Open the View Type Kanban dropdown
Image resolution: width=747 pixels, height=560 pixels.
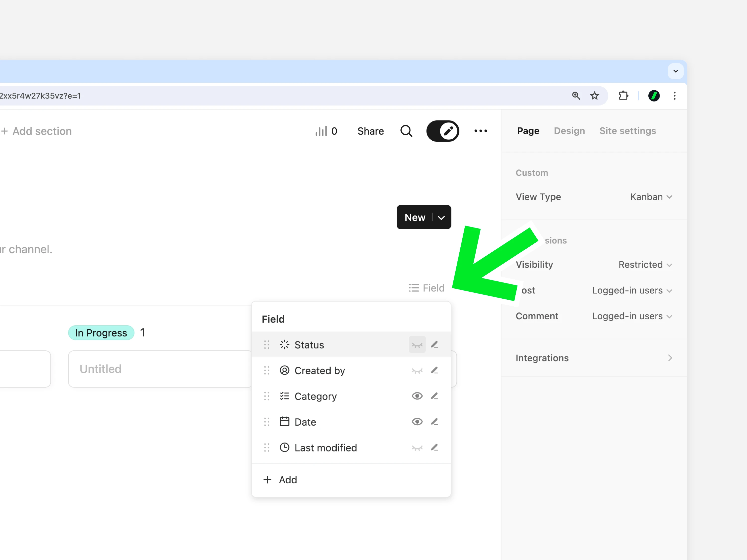point(651,197)
